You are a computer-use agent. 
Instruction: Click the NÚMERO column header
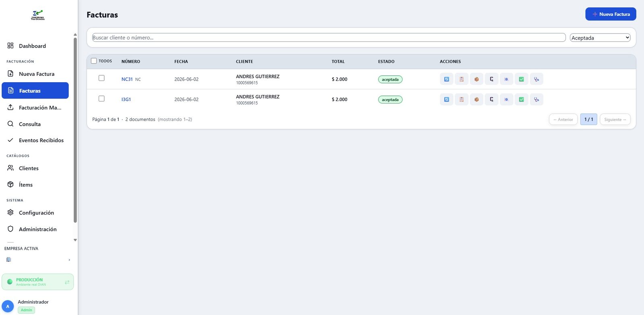tap(131, 62)
